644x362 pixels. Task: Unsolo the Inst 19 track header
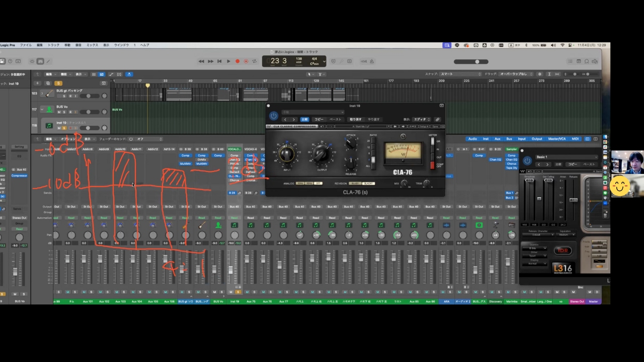click(x=64, y=128)
